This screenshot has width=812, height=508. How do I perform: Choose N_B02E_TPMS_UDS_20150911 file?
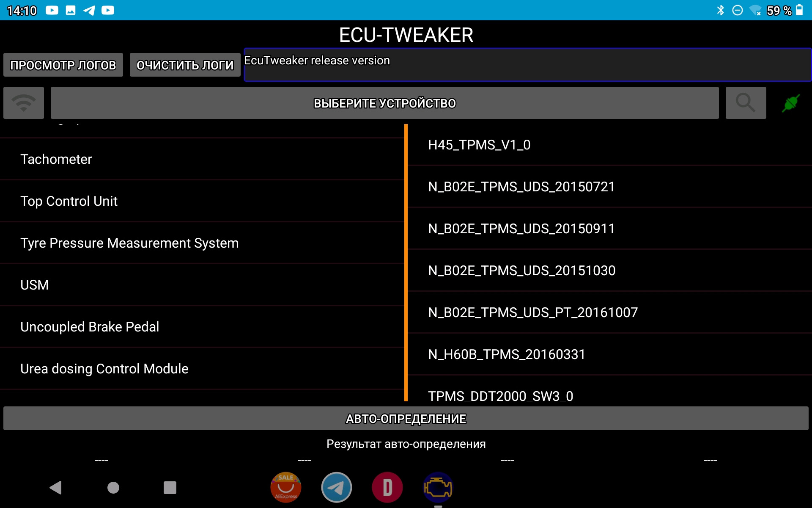coord(610,229)
